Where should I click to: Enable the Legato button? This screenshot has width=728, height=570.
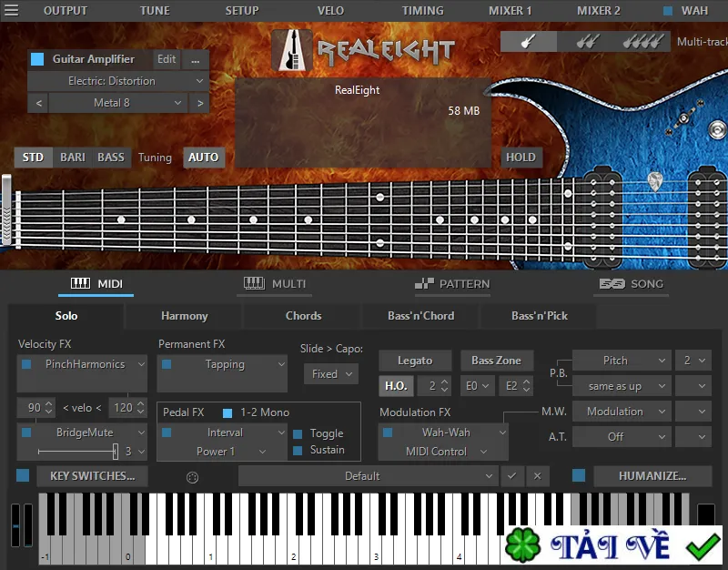(x=415, y=361)
